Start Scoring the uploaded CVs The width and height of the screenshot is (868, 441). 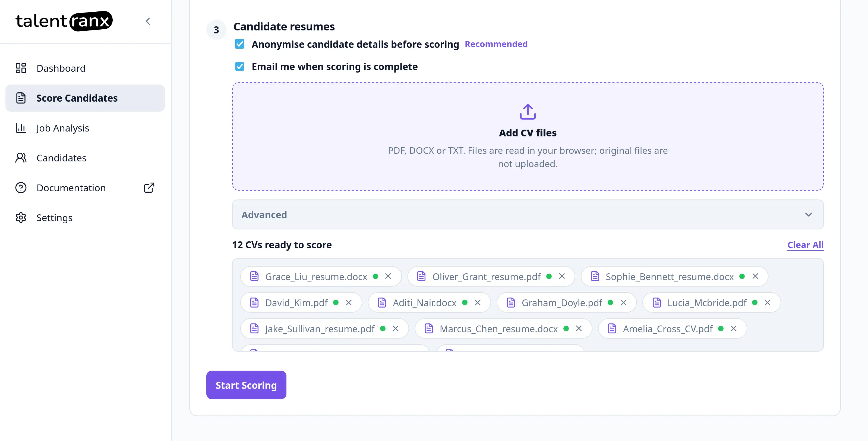[246, 385]
